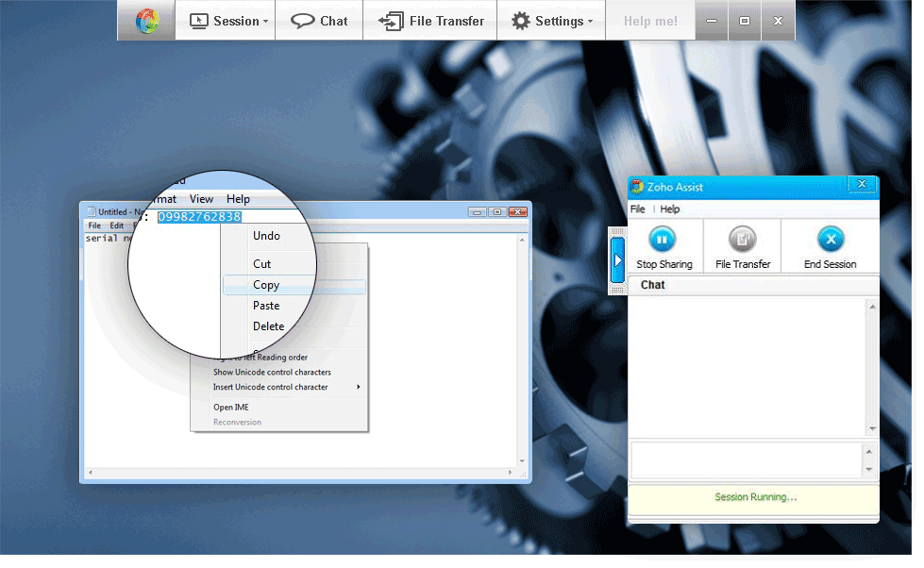Click Open IME in context menu
This screenshot has height=568, width=924.
click(231, 408)
